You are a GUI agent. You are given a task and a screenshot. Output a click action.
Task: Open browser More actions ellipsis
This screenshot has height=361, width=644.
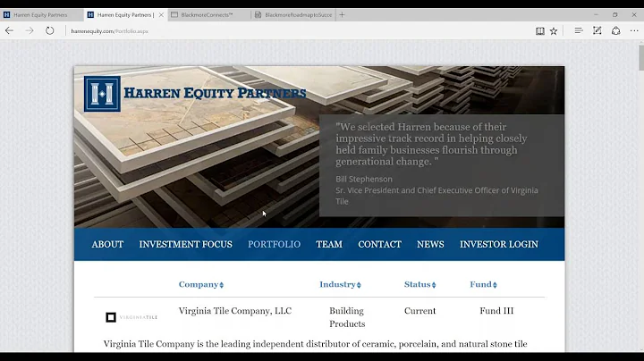tap(634, 30)
